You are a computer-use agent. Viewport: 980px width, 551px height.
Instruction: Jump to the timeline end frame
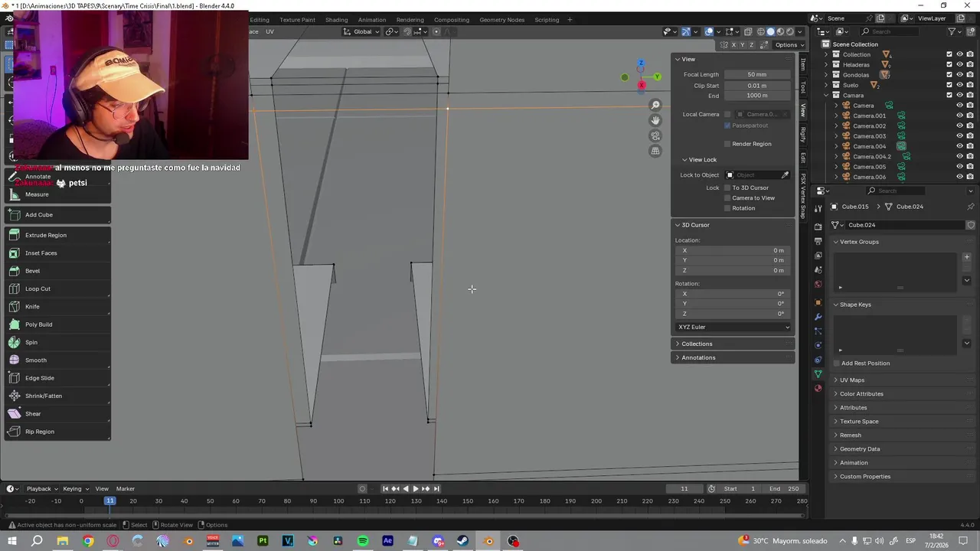click(x=436, y=489)
